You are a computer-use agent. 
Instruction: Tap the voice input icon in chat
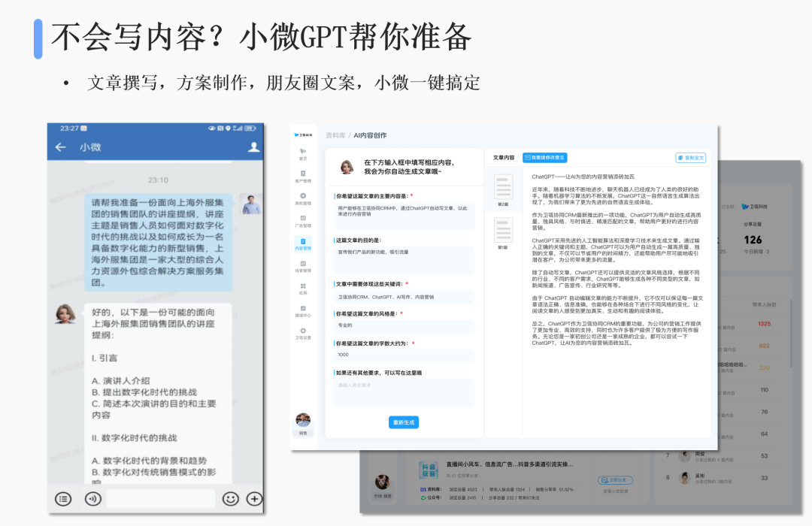click(x=93, y=498)
